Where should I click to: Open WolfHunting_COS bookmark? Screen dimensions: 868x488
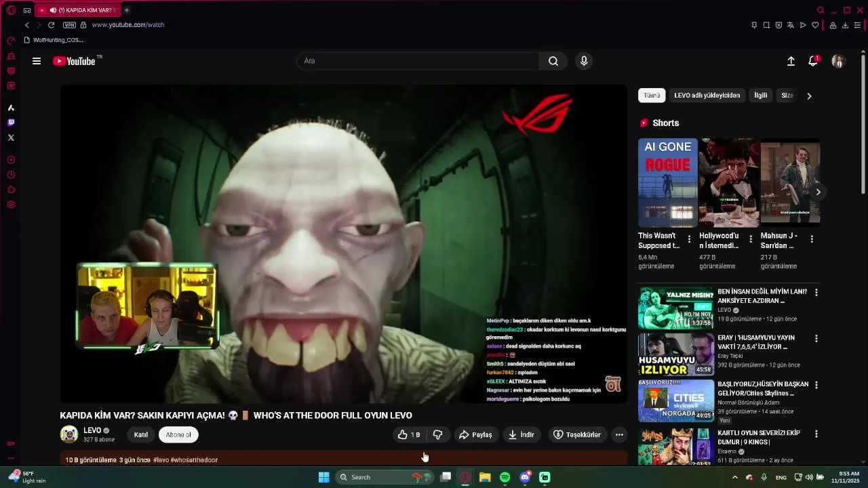coord(54,40)
